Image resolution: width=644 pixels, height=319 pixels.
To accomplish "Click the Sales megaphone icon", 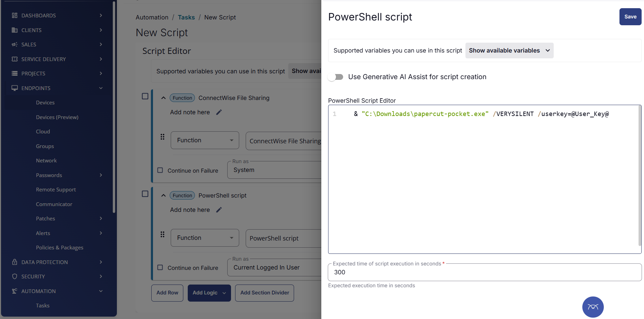I will tap(15, 44).
